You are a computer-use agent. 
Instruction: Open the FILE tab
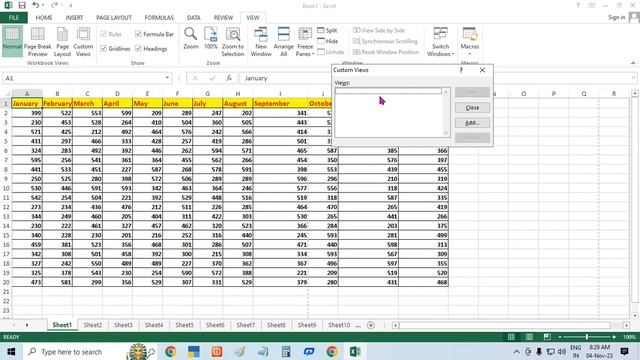click(14, 18)
